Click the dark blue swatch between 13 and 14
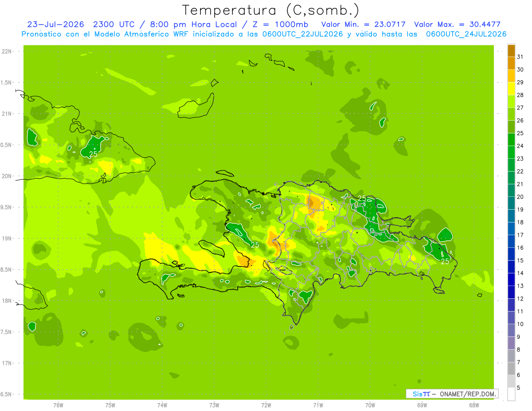 point(511,279)
